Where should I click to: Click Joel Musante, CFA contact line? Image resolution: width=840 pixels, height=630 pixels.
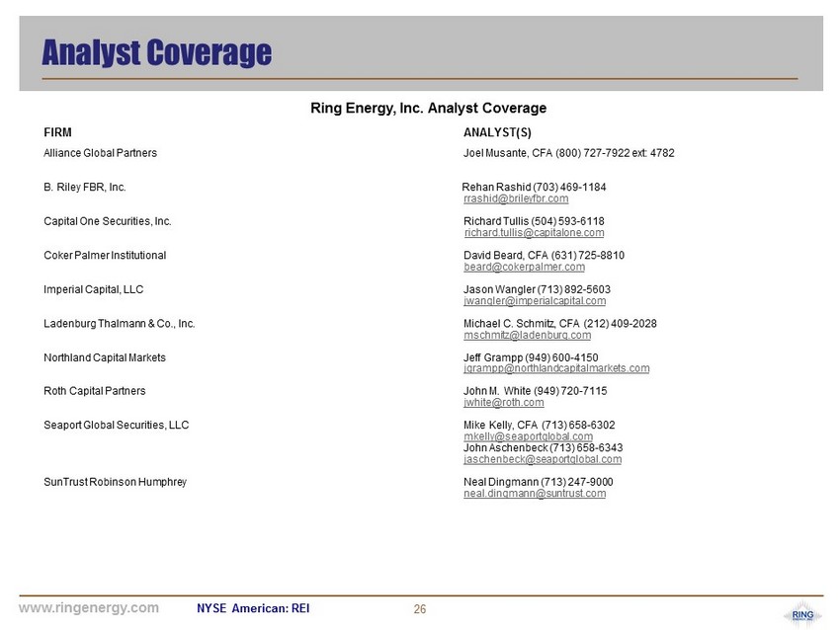click(569, 153)
